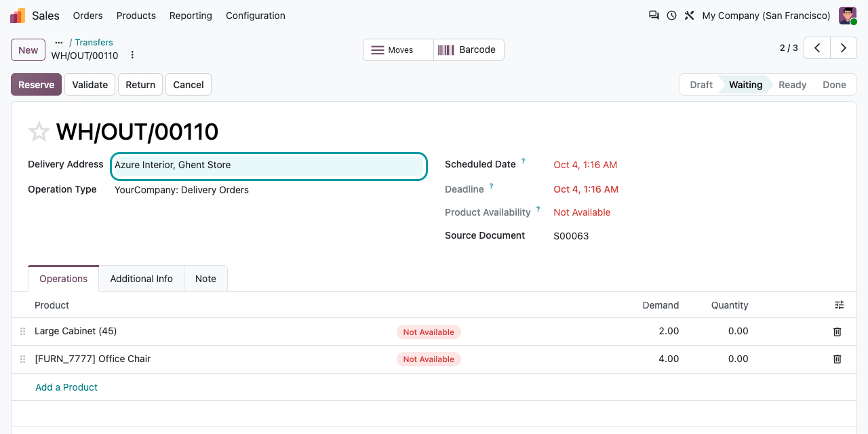This screenshot has height=434, width=868.
Task: Open the activities clock icon
Action: [x=671, y=15]
